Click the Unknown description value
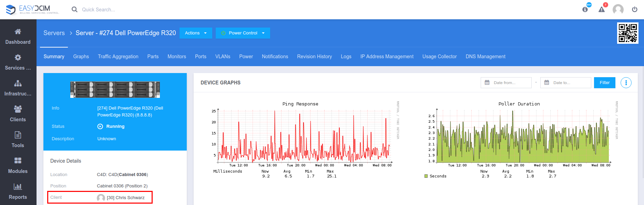Viewport: 644px width, 205px height. (107, 139)
